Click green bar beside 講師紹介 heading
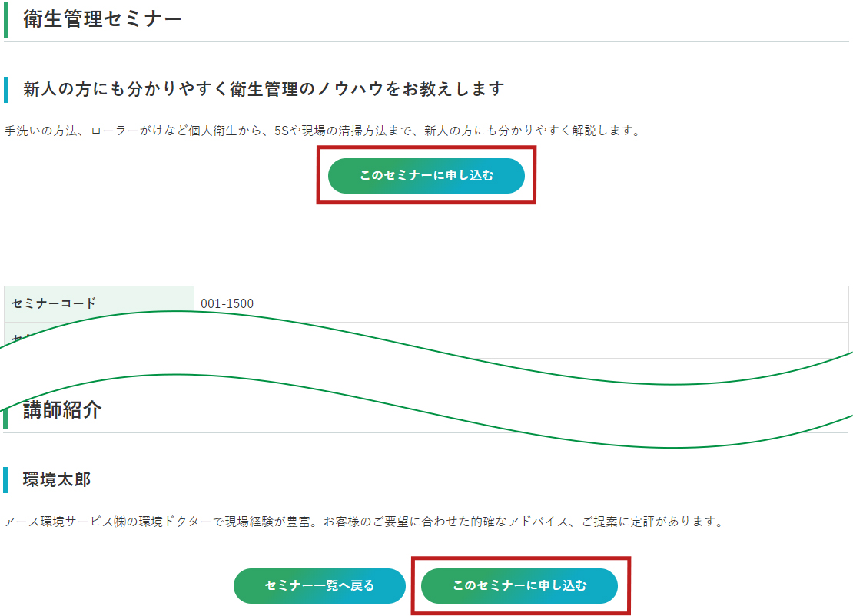Image resolution: width=853 pixels, height=616 pixels. point(6,415)
